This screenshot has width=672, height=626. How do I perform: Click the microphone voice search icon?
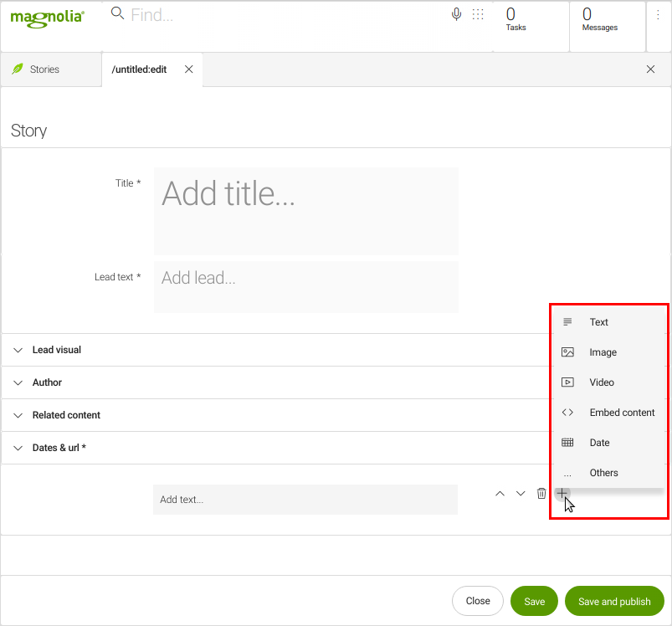457,14
